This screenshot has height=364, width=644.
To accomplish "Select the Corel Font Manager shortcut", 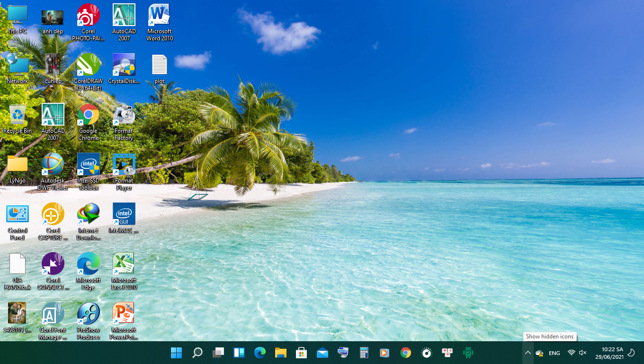I will coord(53,321).
